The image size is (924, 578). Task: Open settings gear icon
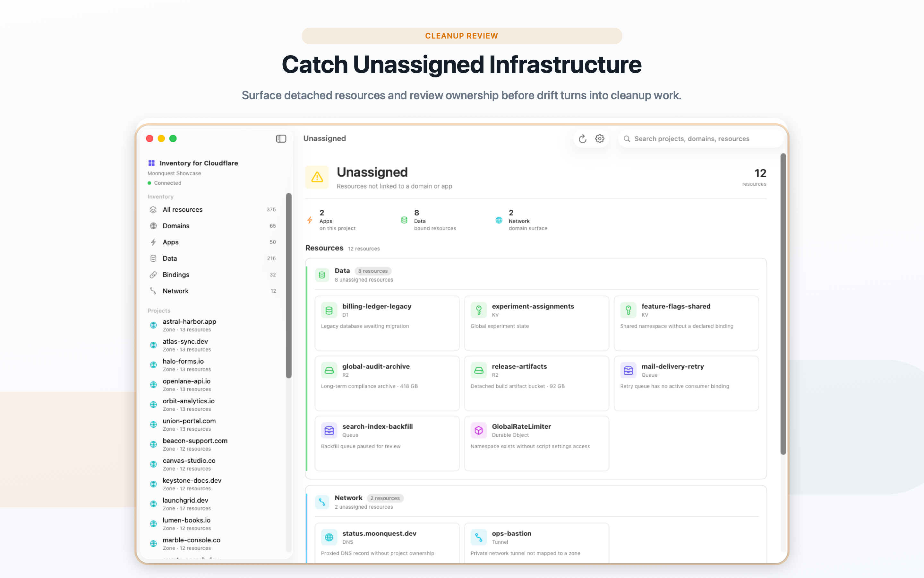pos(600,139)
